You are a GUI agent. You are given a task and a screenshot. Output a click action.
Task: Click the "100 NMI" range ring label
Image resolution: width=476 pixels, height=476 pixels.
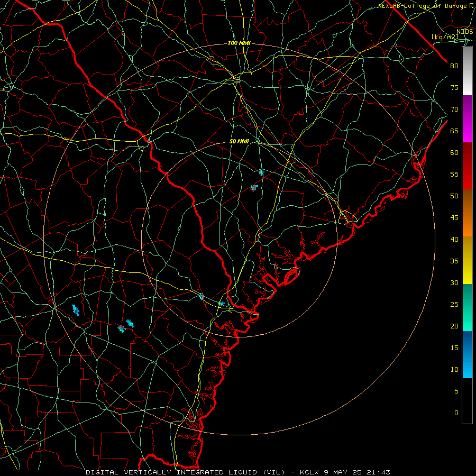(x=239, y=43)
